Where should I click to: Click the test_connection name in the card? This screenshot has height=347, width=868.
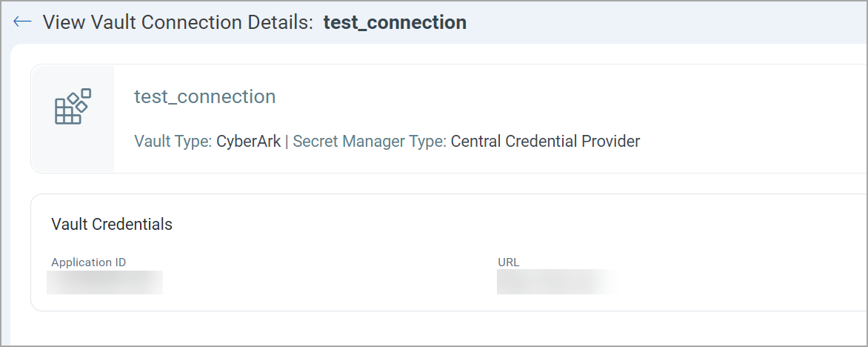(x=204, y=96)
